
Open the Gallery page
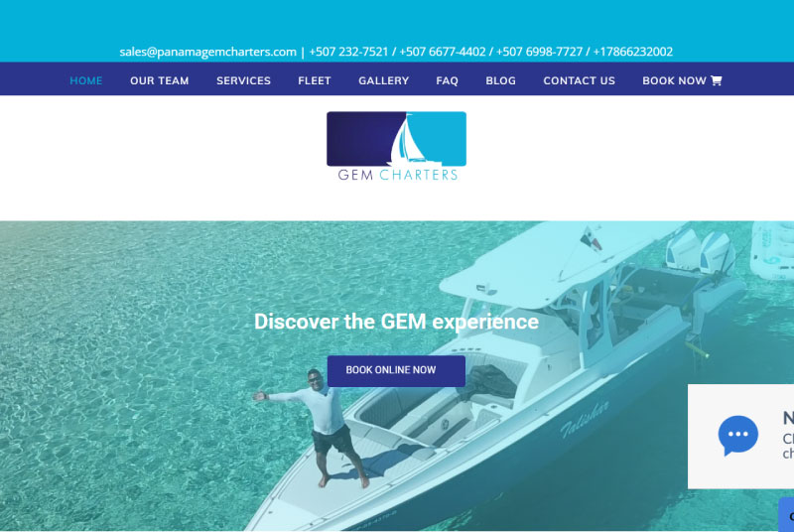[384, 80]
